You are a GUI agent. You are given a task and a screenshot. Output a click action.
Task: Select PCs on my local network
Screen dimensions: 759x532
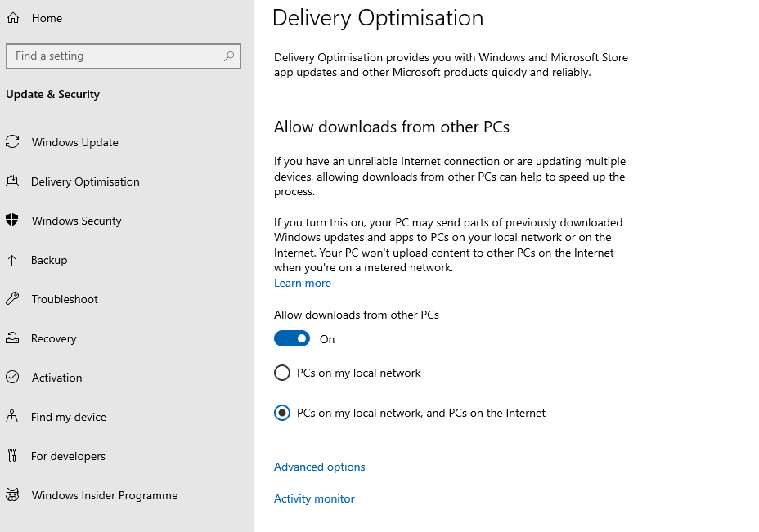282,373
